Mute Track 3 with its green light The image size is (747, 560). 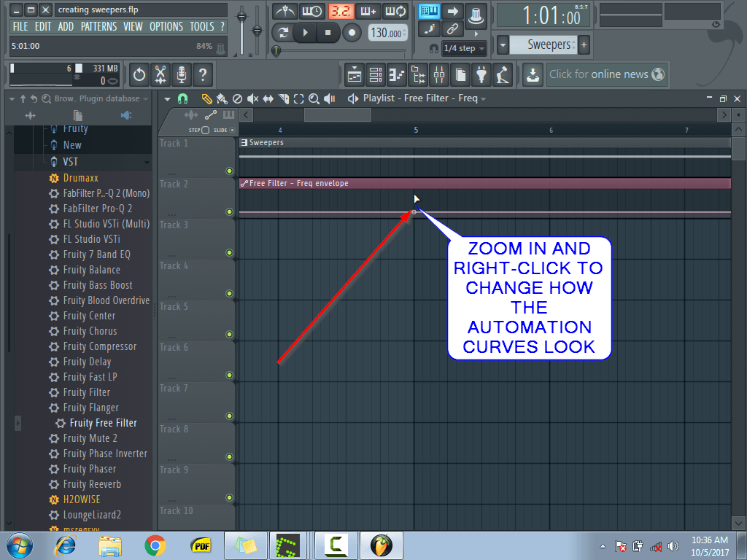click(x=229, y=253)
